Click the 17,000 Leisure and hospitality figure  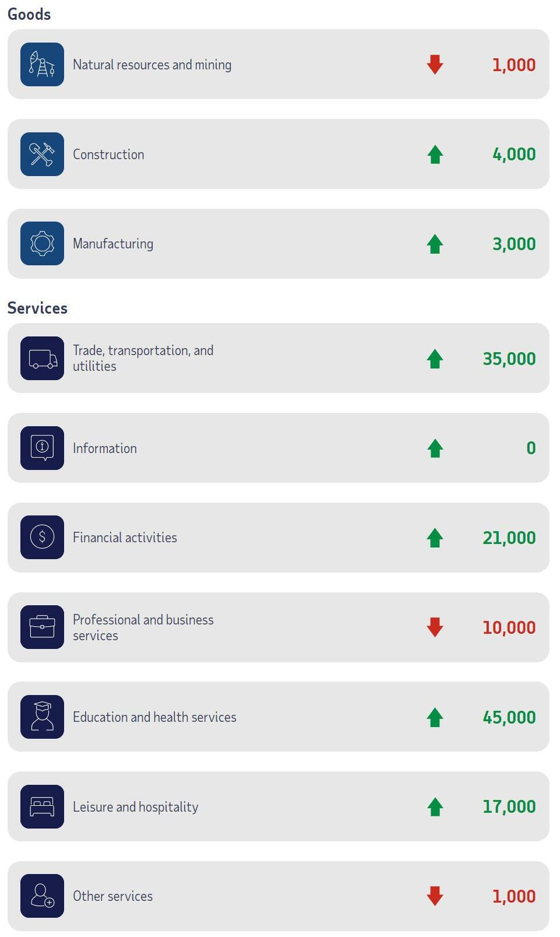tap(509, 806)
